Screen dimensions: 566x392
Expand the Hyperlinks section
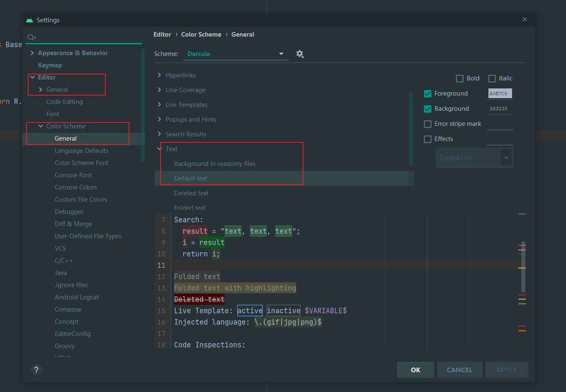pos(159,75)
